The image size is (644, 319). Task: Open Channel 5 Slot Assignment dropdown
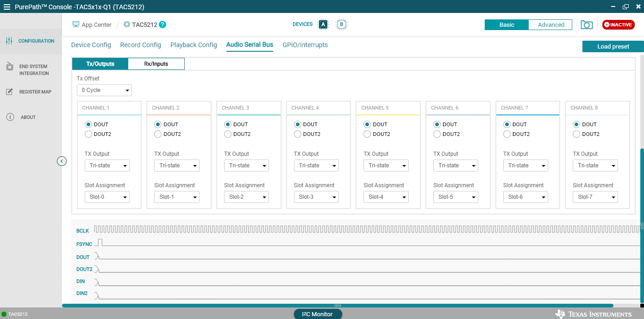point(386,197)
